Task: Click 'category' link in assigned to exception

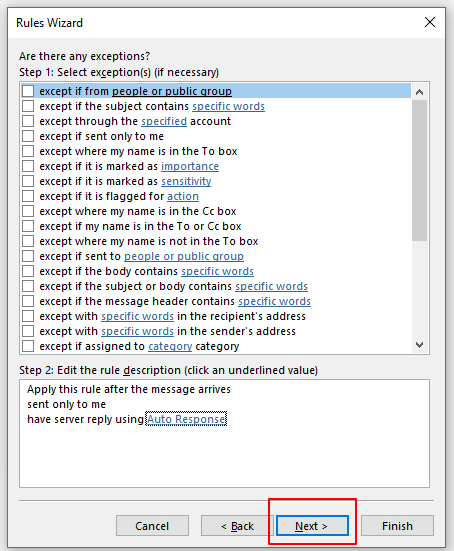Action: [x=170, y=346]
